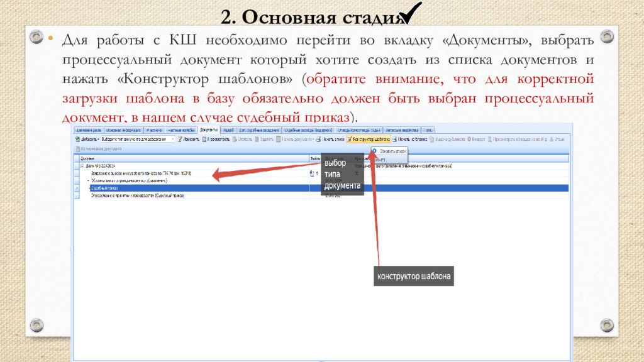Switch to the Документы tab

pos(209,129)
